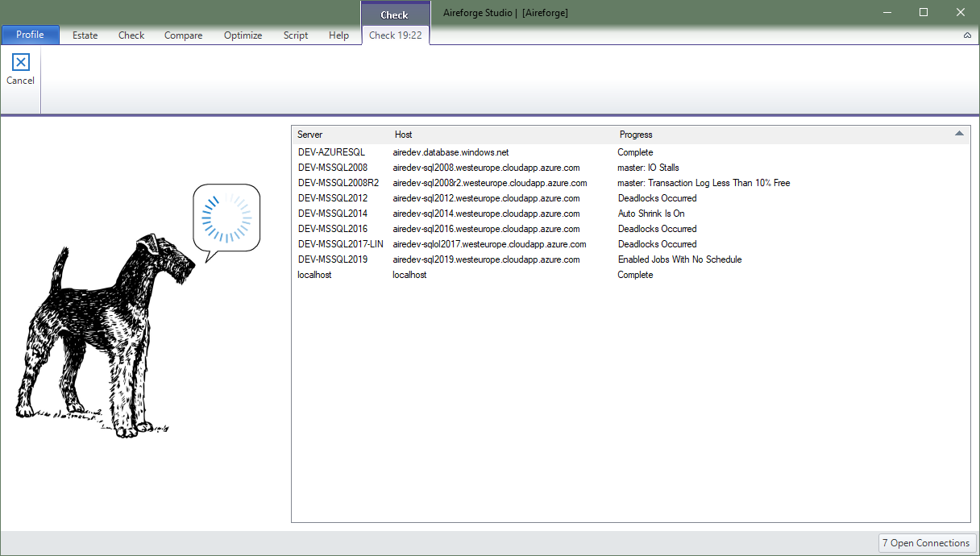Click the loading spinner in the speech bubble
This screenshot has width=980, height=556.
click(x=226, y=218)
